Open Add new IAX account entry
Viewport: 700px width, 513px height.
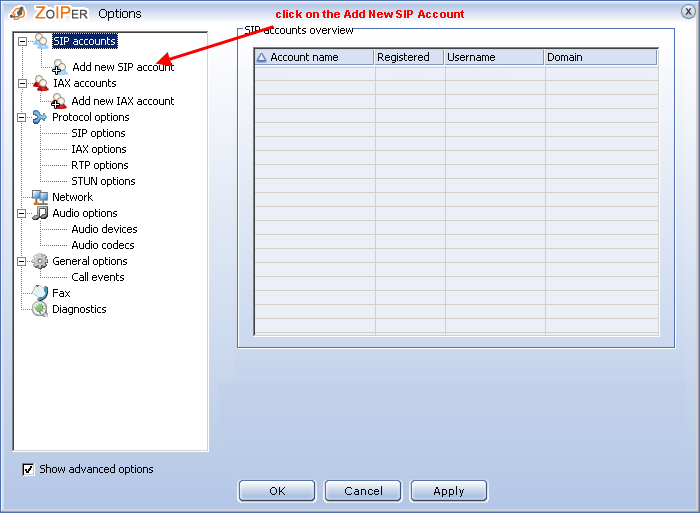[123, 101]
